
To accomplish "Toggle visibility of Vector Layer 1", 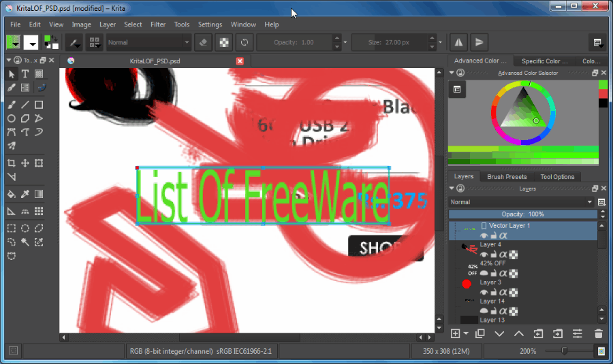I will coord(484,235).
